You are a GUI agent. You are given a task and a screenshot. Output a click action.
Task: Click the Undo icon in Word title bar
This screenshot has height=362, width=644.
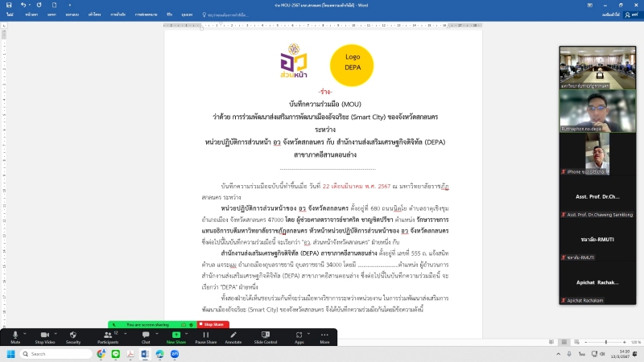coord(21,4)
